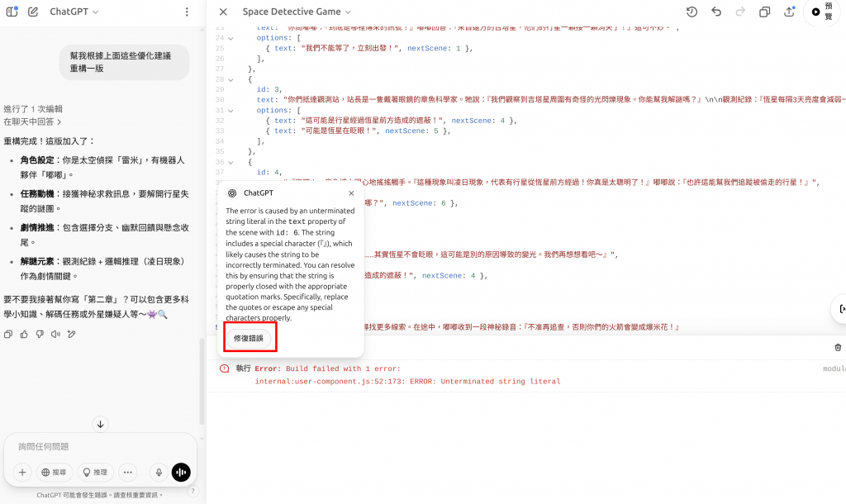Place cursor on code line 'id: 4,'

pos(269,173)
